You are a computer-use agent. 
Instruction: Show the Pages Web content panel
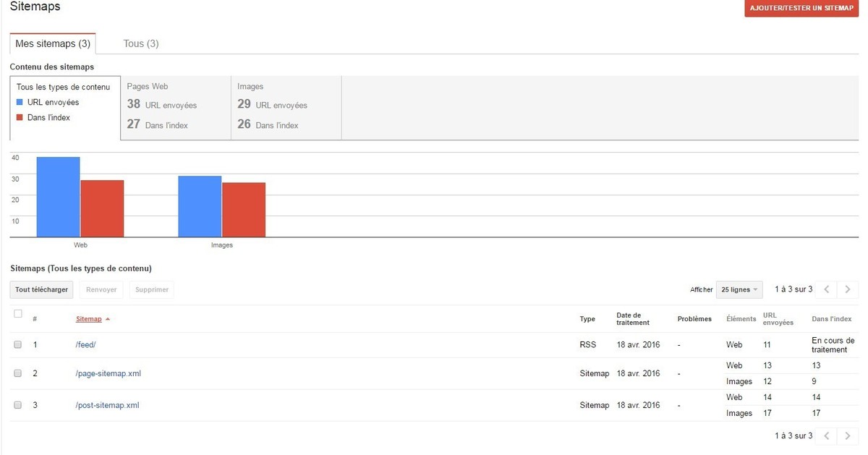175,107
